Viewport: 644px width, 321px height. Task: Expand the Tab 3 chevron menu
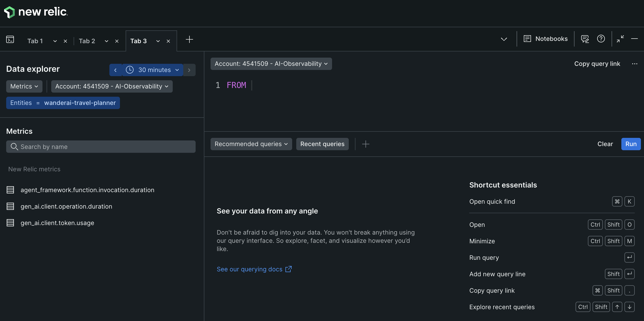(158, 41)
